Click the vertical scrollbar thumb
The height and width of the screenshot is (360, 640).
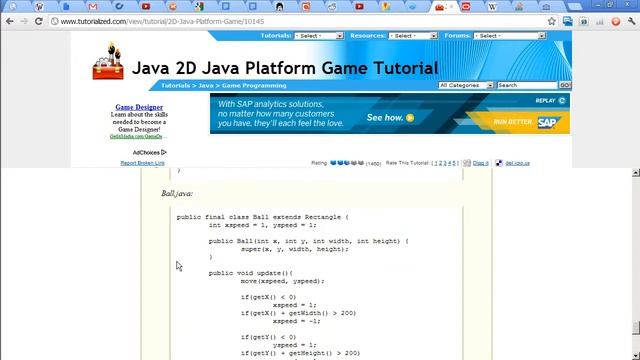tap(636, 328)
